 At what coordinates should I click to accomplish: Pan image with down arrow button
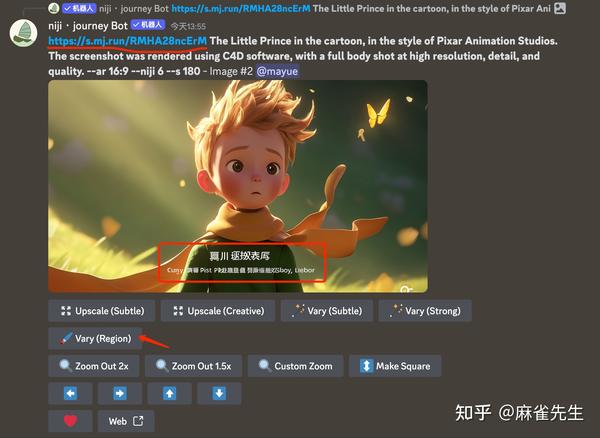pos(219,393)
